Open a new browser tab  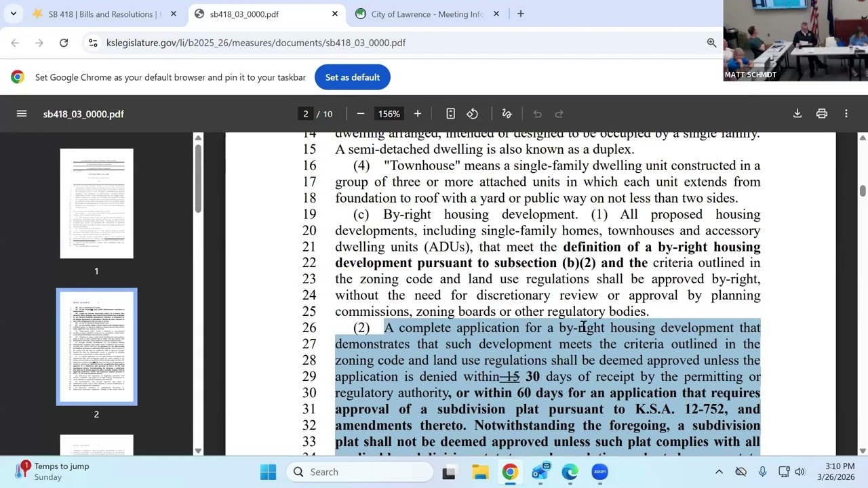tap(521, 14)
